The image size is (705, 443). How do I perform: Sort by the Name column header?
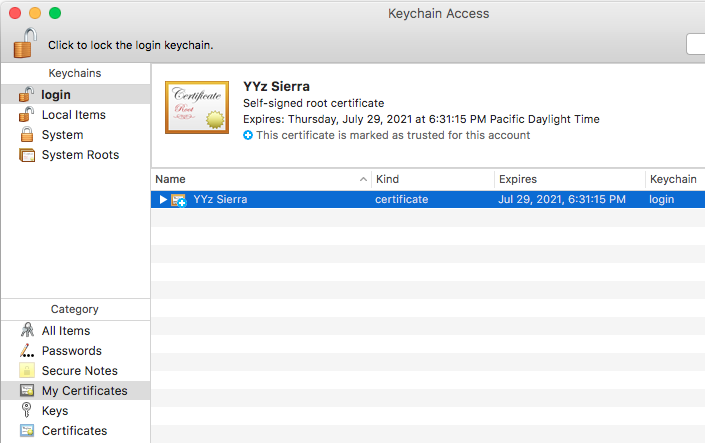click(170, 179)
